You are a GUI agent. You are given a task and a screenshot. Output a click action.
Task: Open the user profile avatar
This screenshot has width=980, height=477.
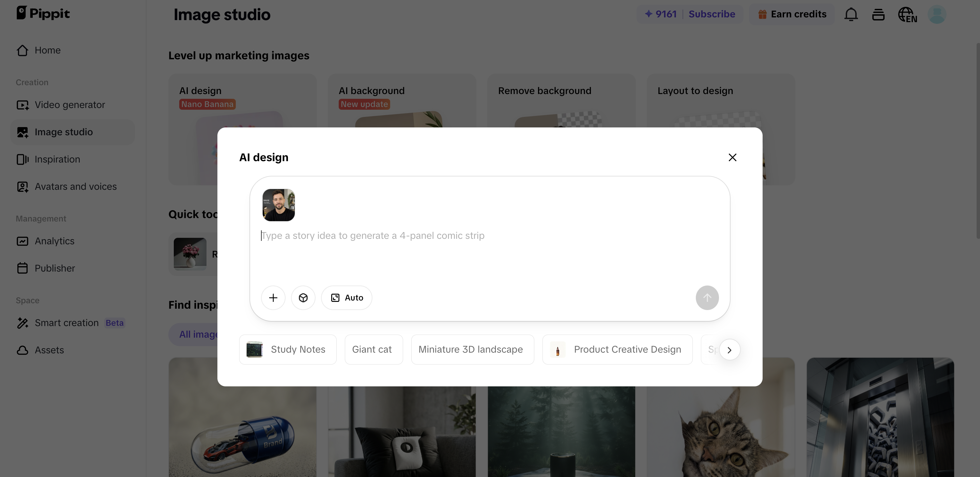tap(937, 14)
